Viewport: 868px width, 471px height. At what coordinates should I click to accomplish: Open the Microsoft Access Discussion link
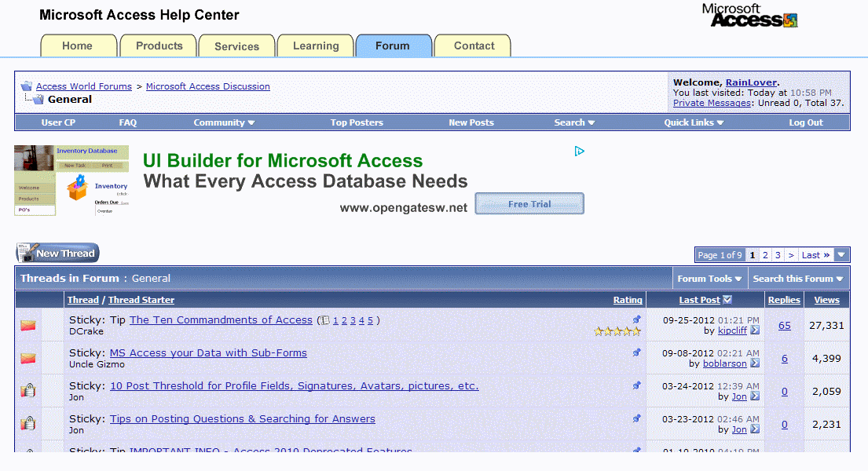click(x=207, y=86)
